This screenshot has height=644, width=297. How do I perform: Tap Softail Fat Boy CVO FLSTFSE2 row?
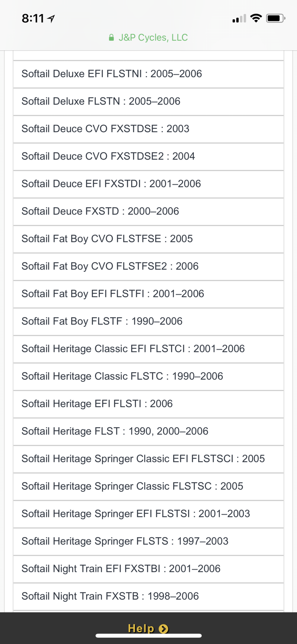[x=148, y=266]
